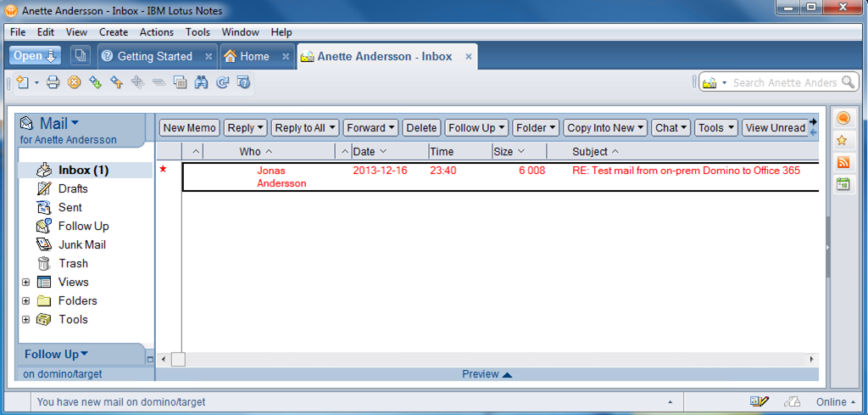Open the Copy Into New dropdown
This screenshot has height=415, width=868.
pos(605,128)
